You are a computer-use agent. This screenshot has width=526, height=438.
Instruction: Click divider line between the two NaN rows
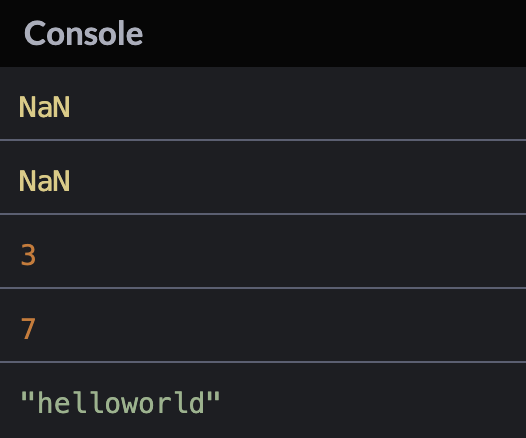pyautogui.click(x=263, y=140)
